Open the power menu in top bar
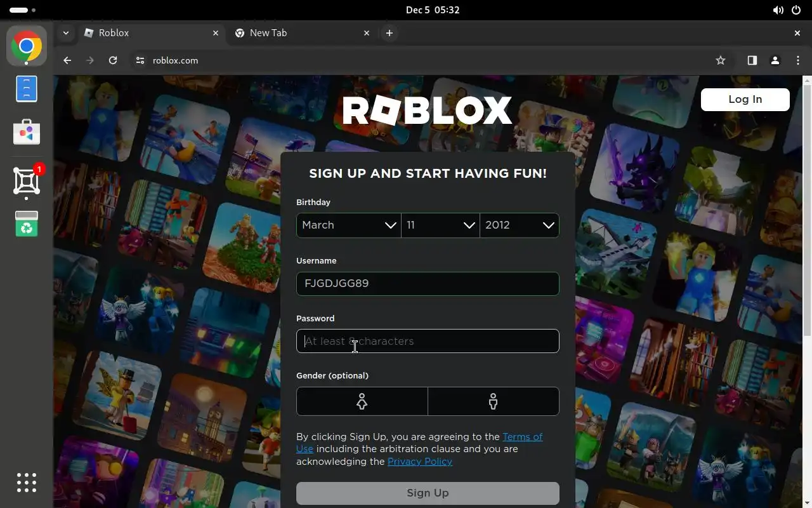812x508 pixels. point(797,10)
